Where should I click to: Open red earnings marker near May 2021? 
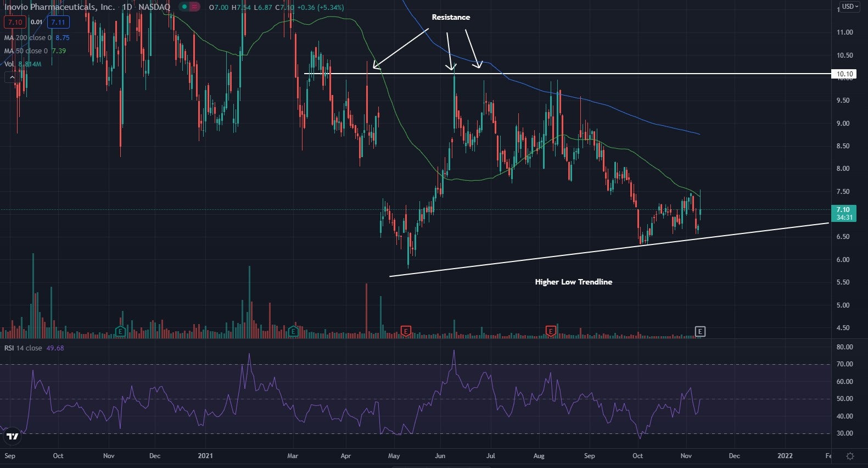(406, 331)
